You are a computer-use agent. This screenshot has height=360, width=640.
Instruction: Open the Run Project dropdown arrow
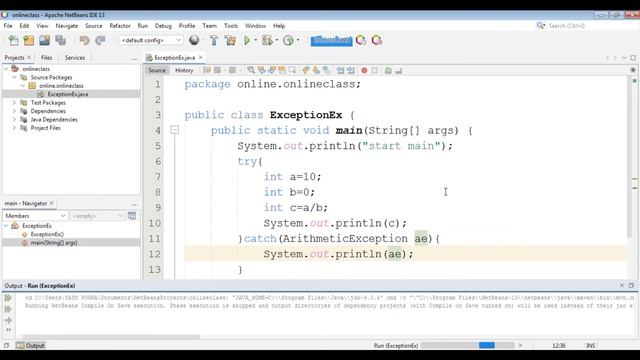(x=256, y=40)
